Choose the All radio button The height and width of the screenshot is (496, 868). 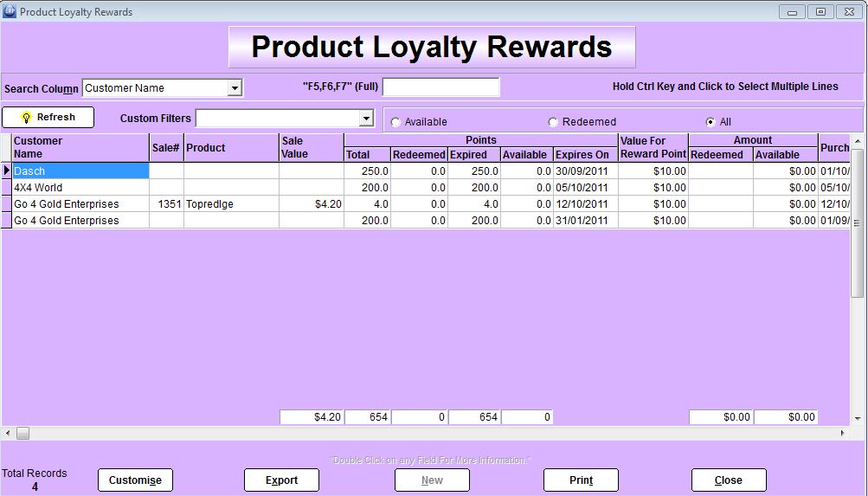(710, 122)
